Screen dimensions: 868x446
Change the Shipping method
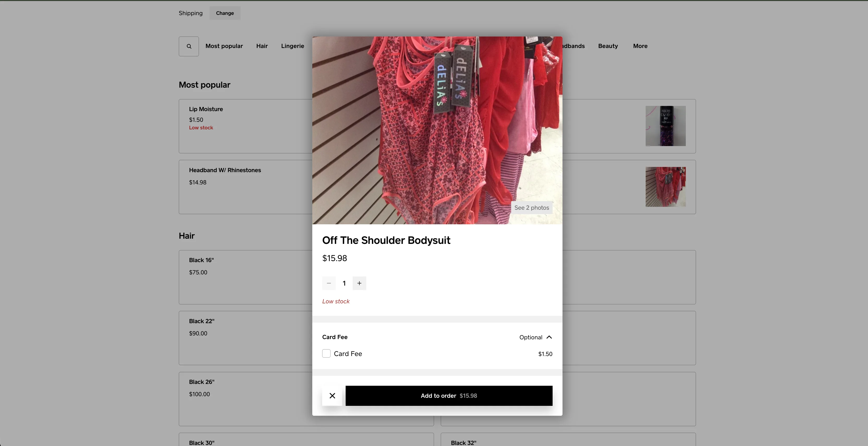click(x=225, y=13)
